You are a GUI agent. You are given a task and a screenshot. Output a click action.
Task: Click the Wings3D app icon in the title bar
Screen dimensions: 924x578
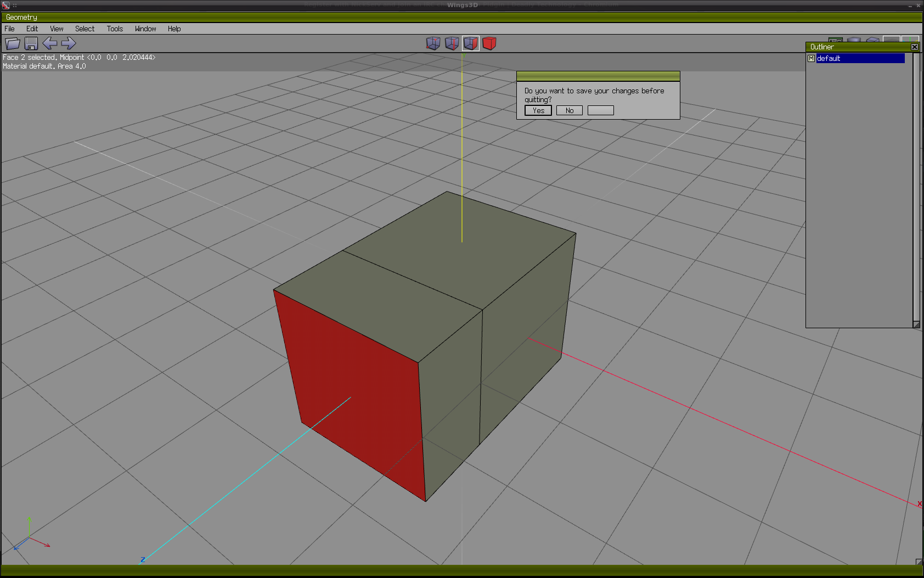click(x=6, y=5)
